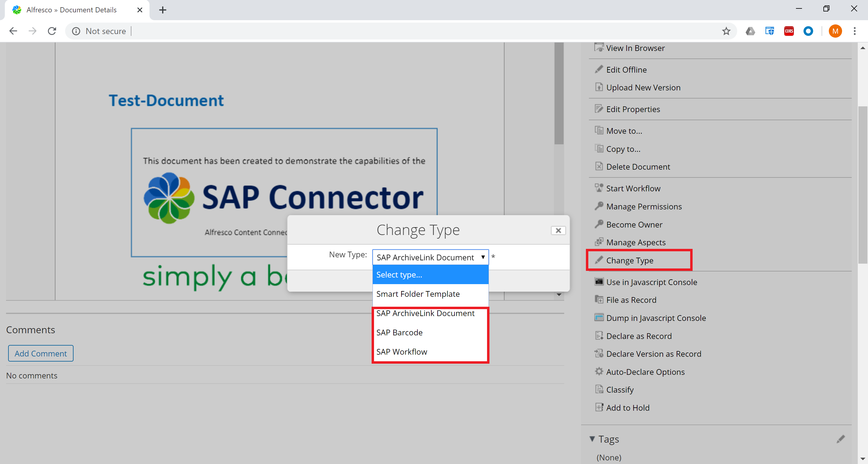Click the Add Comment button
This screenshot has width=868, height=464.
pos(40,353)
